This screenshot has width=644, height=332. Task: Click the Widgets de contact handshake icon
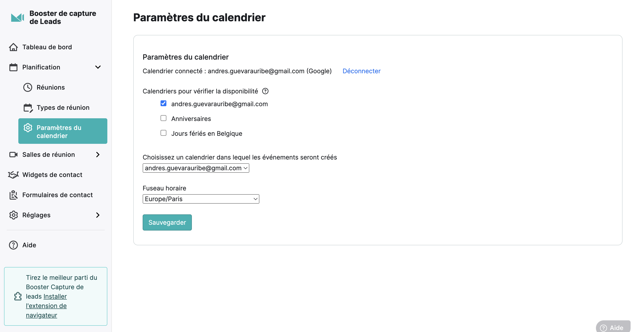13,175
